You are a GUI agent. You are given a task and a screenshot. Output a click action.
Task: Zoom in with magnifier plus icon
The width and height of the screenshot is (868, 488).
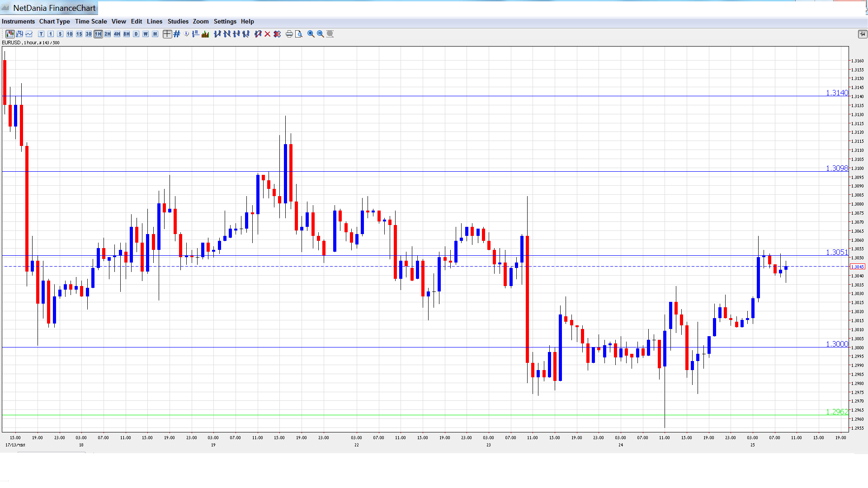311,34
